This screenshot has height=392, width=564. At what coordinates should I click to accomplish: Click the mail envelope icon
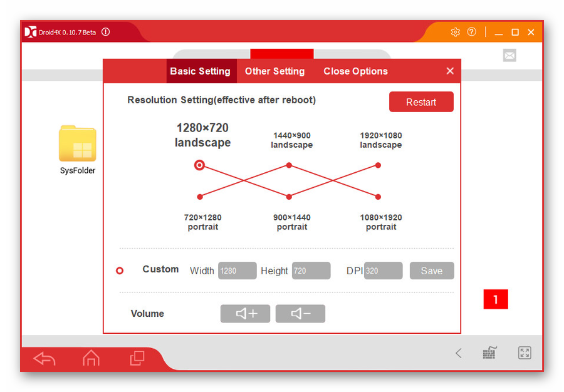click(509, 56)
